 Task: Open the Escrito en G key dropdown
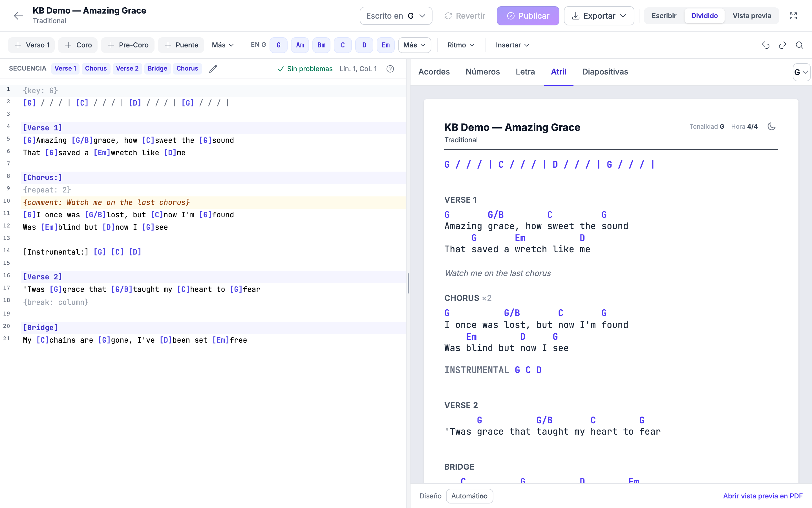(x=396, y=16)
